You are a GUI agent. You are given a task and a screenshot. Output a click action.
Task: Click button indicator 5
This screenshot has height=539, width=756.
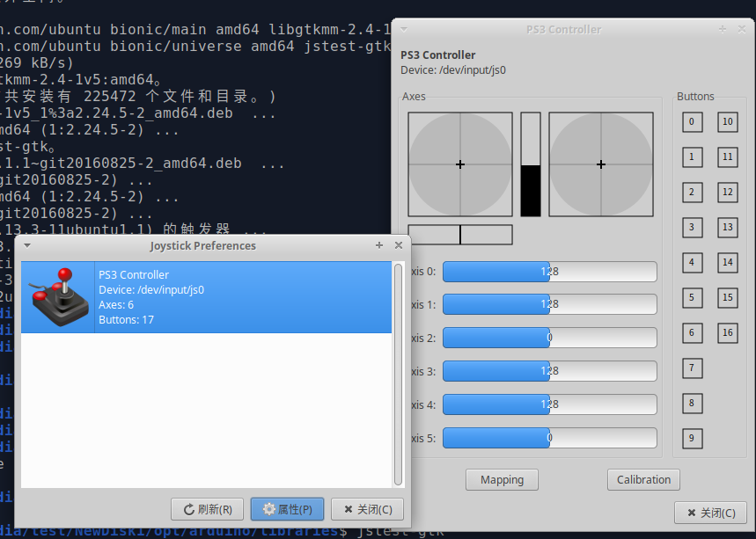click(693, 298)
